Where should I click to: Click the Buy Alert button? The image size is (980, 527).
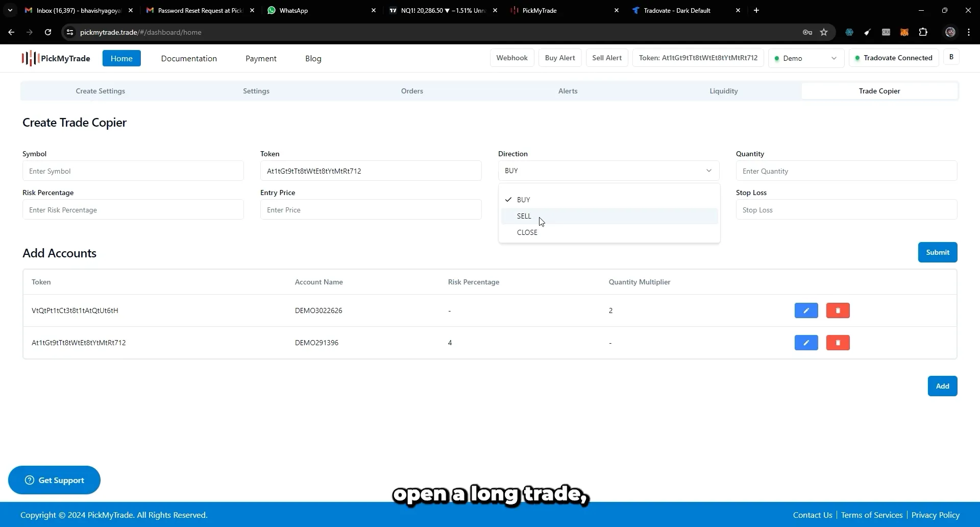point(560,58)
